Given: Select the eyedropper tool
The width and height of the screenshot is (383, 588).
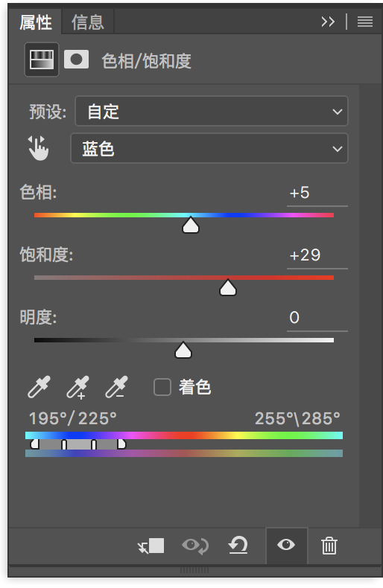Looking at the screenshot, I should coord(39,386).
